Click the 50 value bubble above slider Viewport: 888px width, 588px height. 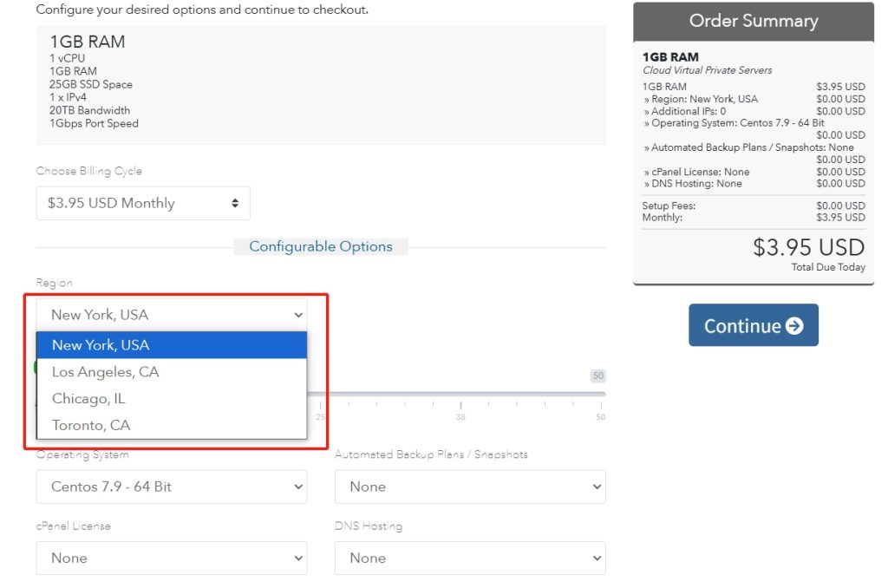pos(597,376)
